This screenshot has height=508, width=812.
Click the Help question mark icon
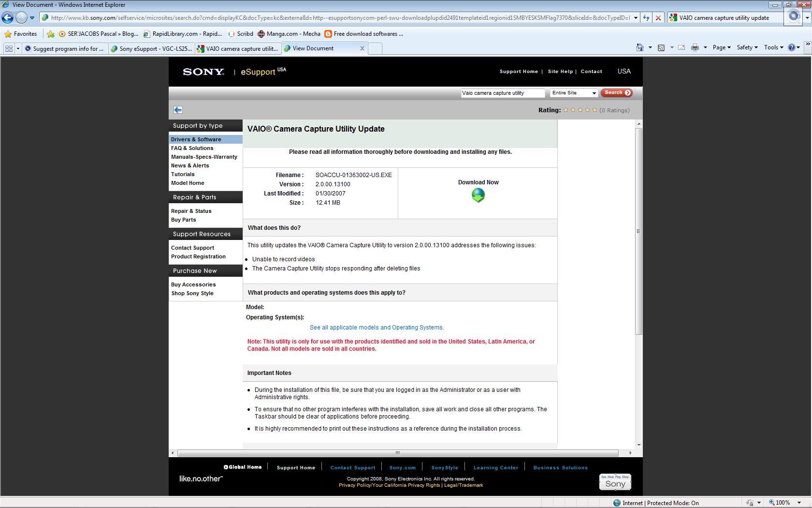click(791, 47)
